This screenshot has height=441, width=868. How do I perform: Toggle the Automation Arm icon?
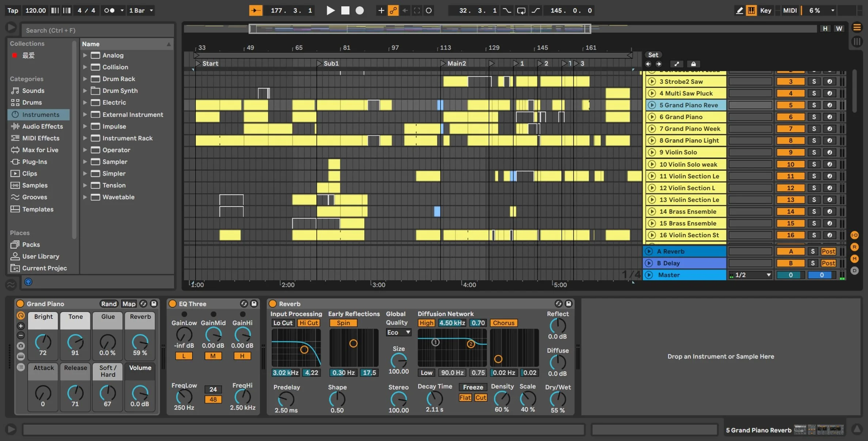393,10
